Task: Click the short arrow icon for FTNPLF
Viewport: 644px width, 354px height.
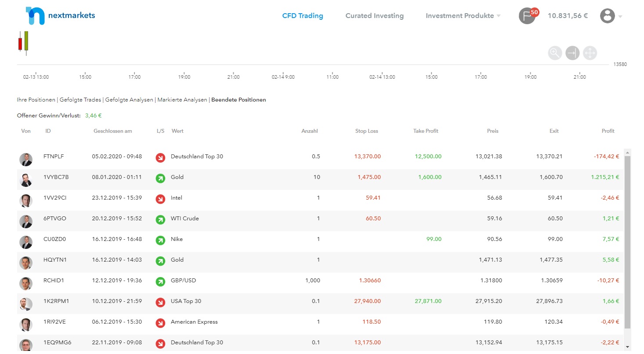Action: tap(160, 158)
